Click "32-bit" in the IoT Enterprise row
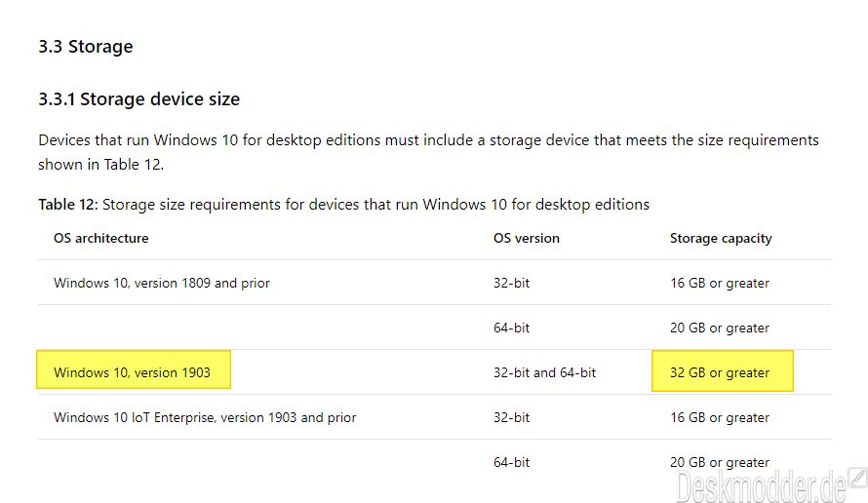 click(512, 417)
